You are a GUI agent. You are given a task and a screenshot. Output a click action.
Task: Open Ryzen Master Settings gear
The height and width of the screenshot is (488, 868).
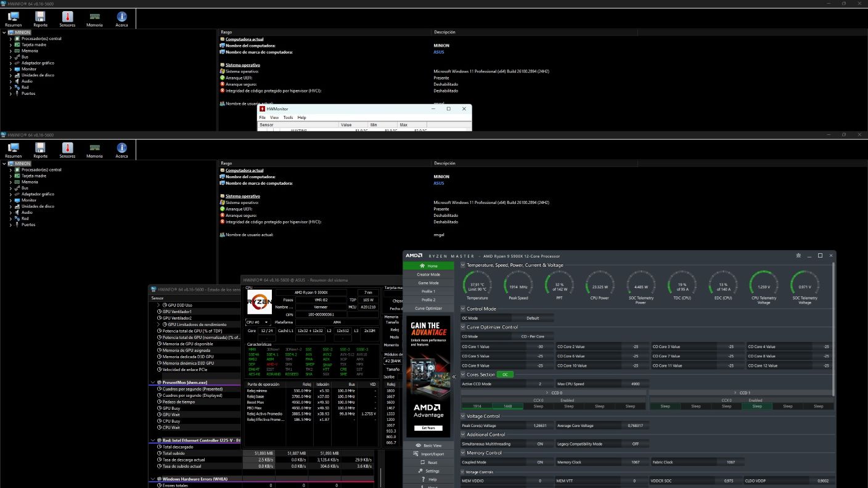click(x=420, y=471)
